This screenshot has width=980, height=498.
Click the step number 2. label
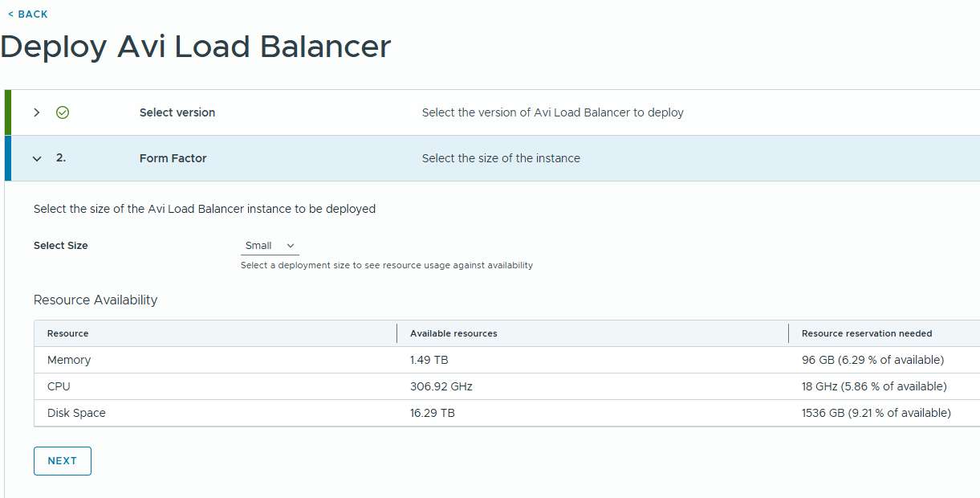(61, 158)
